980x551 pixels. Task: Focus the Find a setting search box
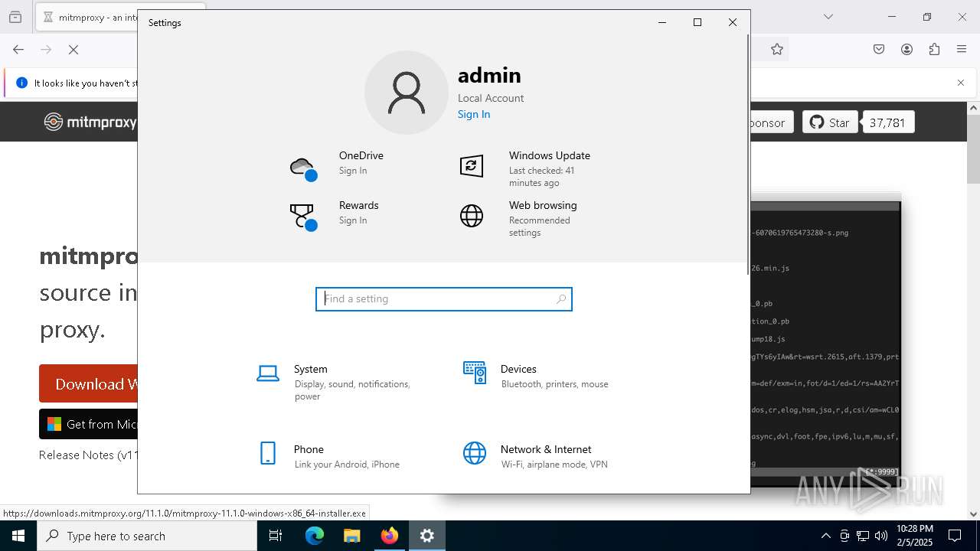(444, 299)
